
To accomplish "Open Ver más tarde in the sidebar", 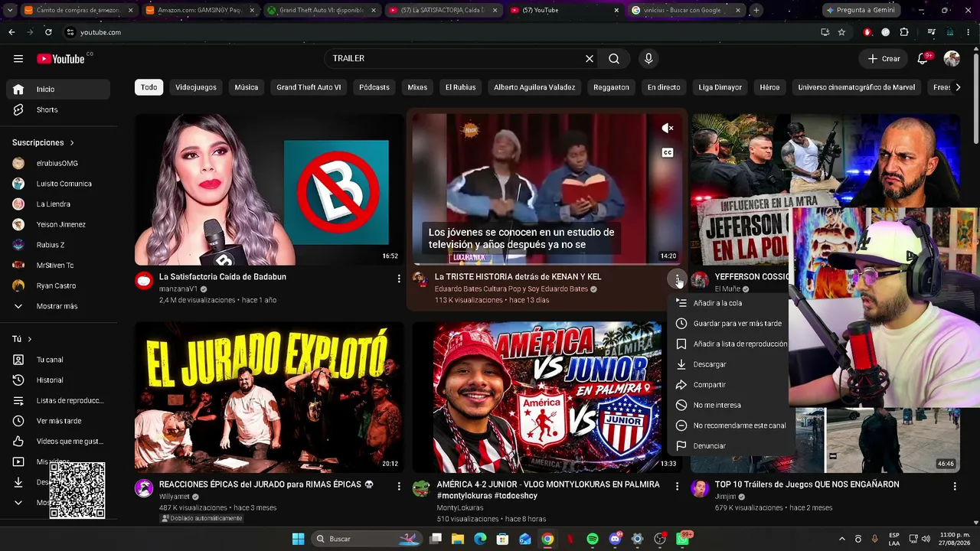I will [x=58, y=421].
